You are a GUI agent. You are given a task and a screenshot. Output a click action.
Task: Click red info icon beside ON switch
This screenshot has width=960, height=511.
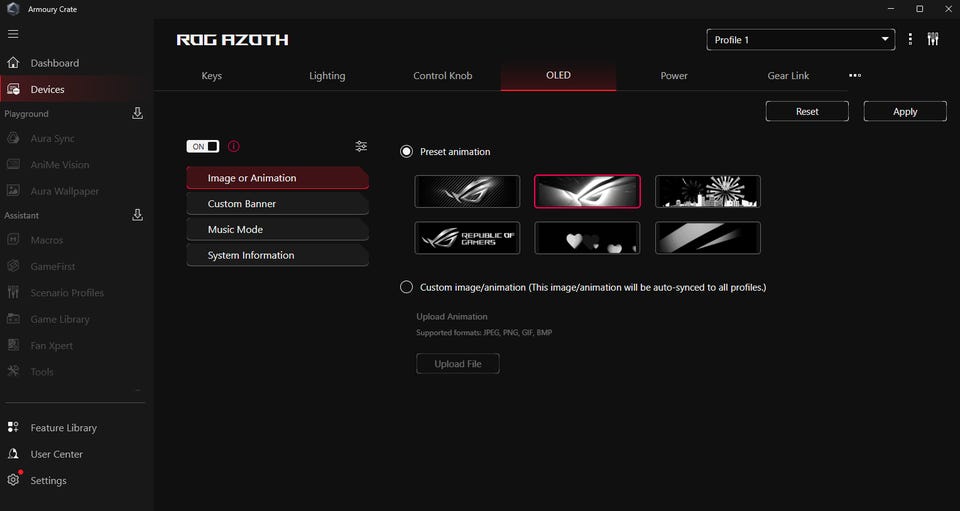tap(234, 146)
